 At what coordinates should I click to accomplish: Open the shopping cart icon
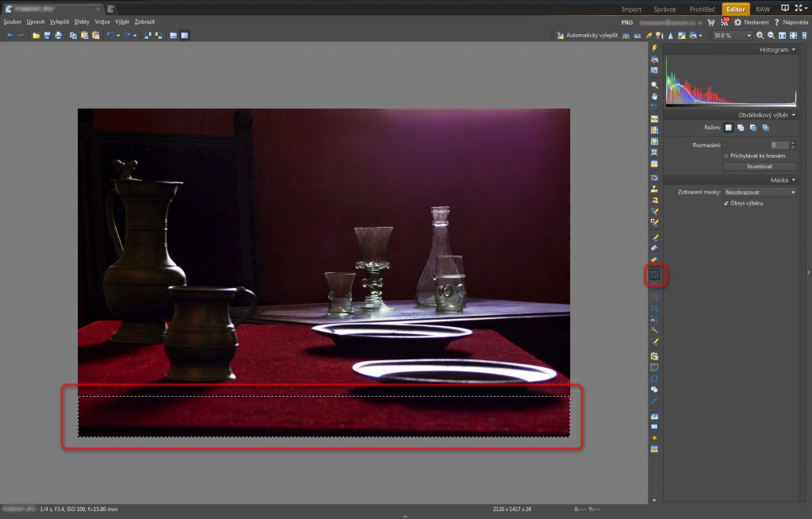tap(711, 22)
